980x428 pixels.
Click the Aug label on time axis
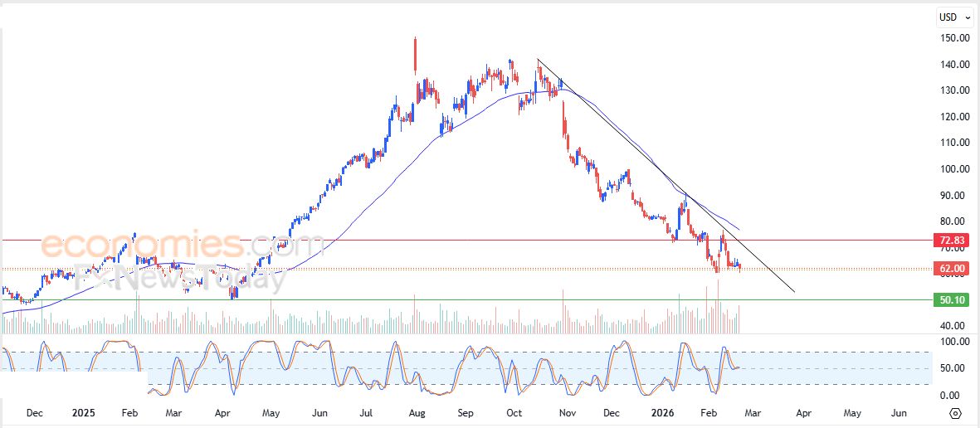[x=417, y=412]
